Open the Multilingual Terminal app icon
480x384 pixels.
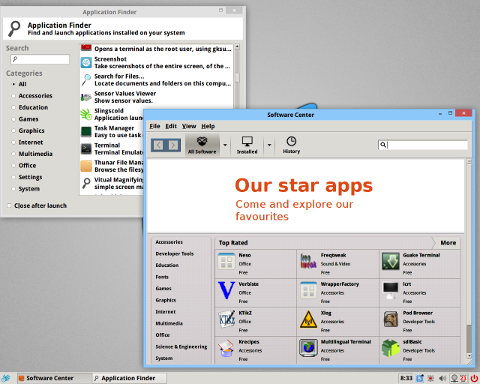[308, 348]
